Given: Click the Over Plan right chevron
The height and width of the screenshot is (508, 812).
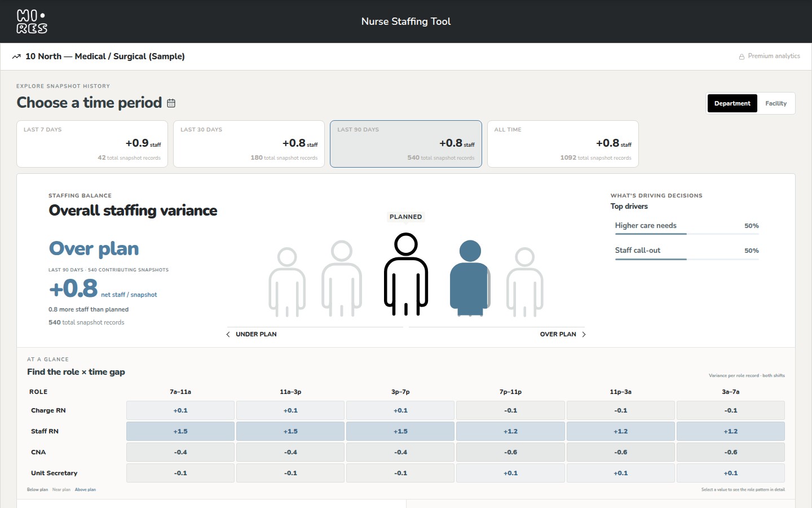Looking at the screenshot, I should click(584, 334).
